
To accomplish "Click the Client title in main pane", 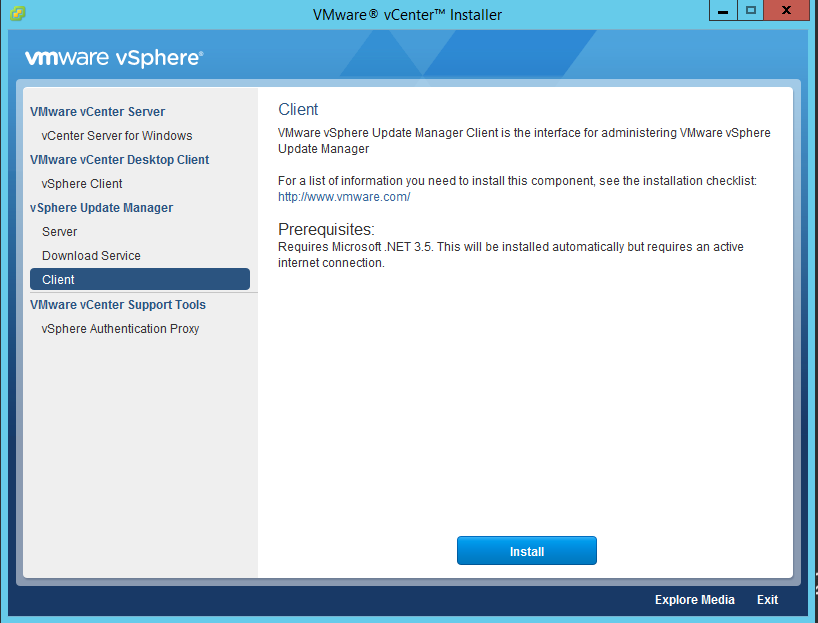I will tap(298, 110).
